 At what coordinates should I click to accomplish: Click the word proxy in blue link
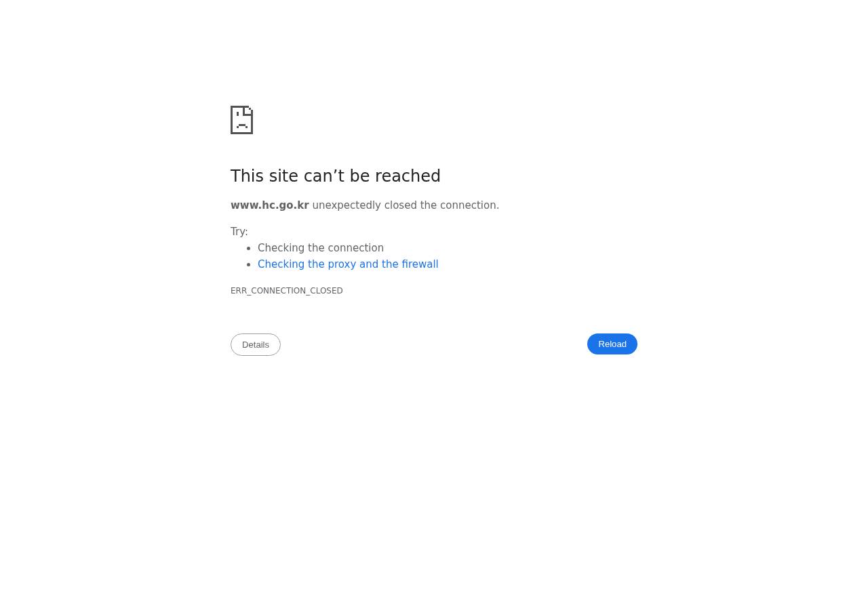click(x=342, y=264)
